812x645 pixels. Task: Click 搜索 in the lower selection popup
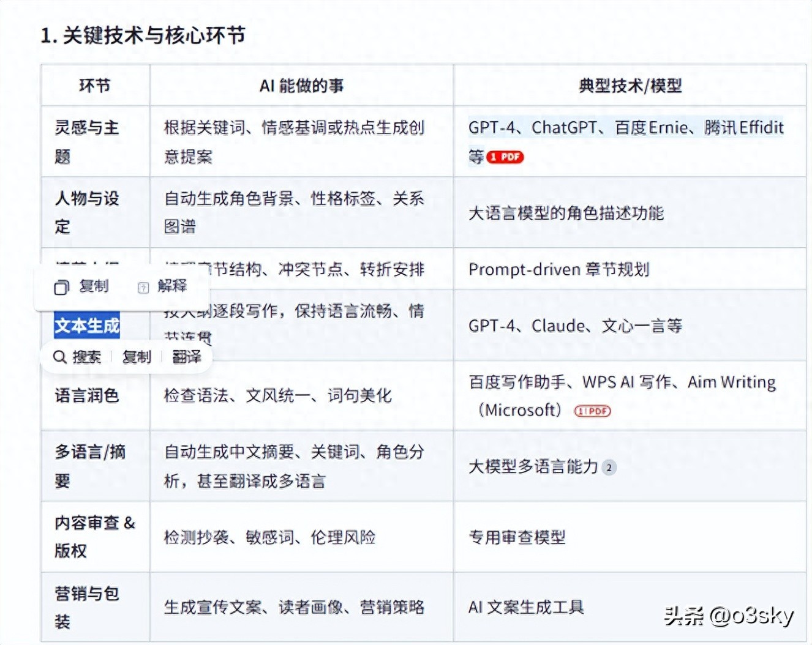[86, 357]
